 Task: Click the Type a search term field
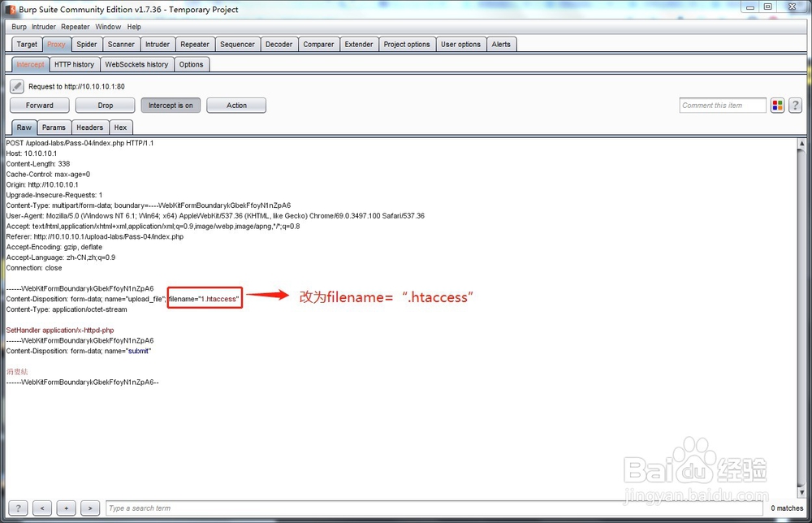click(x=434, y=508)
